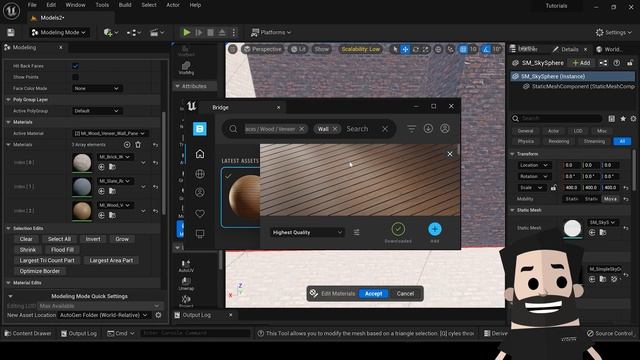Click the Save icon in main toolbar

(x=11, y=32)
